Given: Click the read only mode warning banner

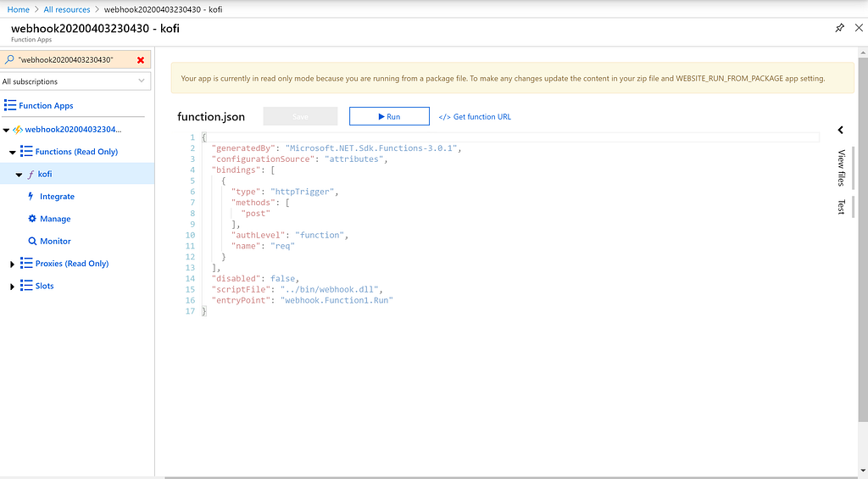Looking at the screenshot, I should (513, 78).
